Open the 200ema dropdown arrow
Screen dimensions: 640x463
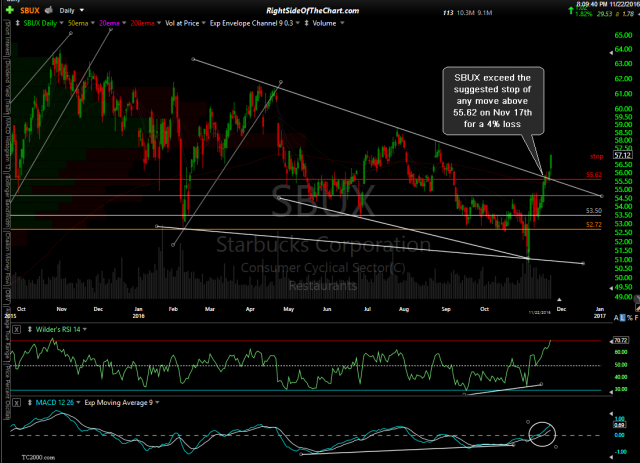tap(159, 24)
